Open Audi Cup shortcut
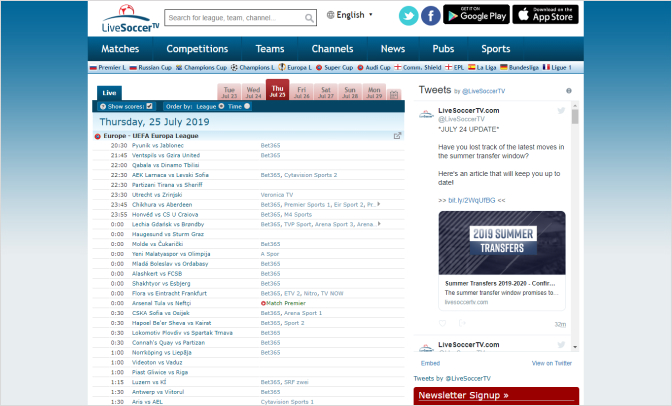Screen dimensions: 672x406 374,68
